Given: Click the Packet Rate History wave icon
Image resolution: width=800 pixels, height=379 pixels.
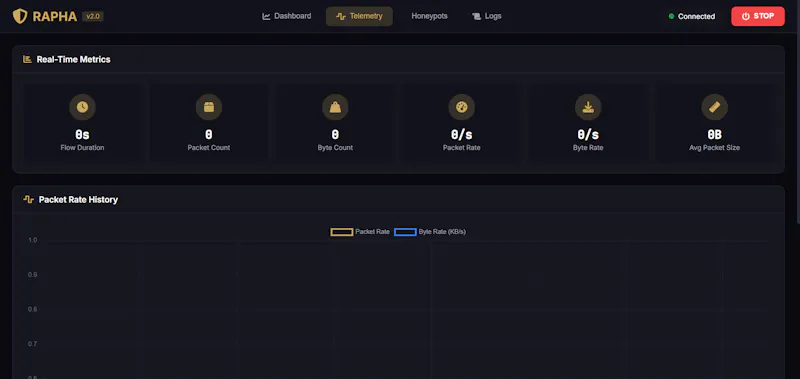Looking at the screenshot, I should 29,199.
